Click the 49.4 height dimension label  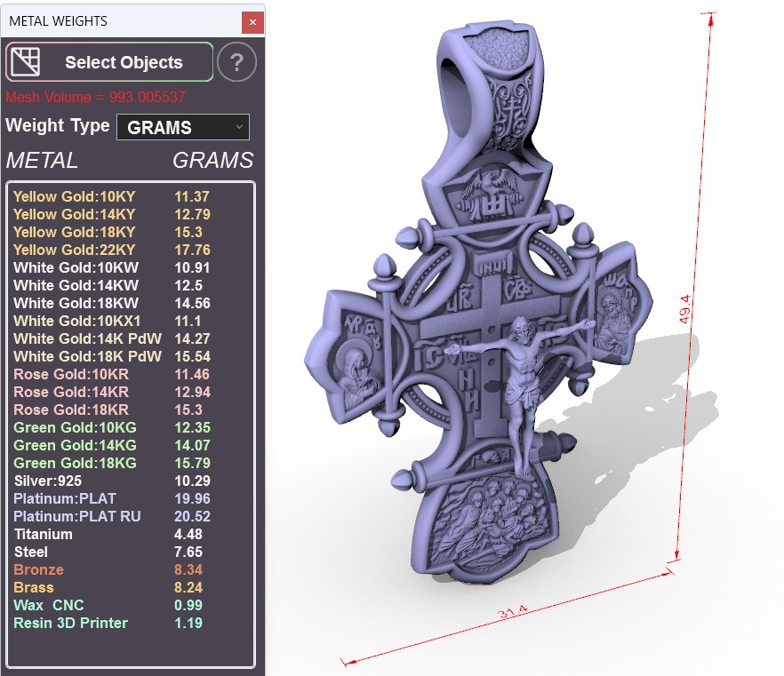tap(685, 309)
